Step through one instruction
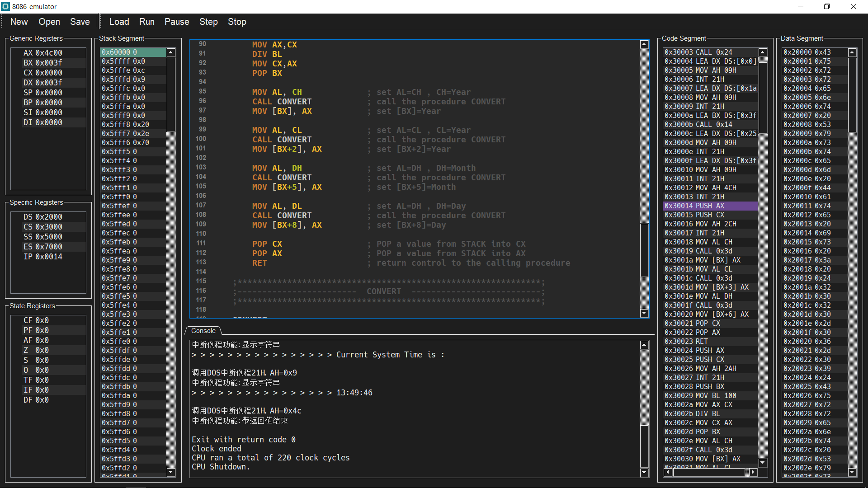Viewport: 868px width, 488px height. pos(208,22)
